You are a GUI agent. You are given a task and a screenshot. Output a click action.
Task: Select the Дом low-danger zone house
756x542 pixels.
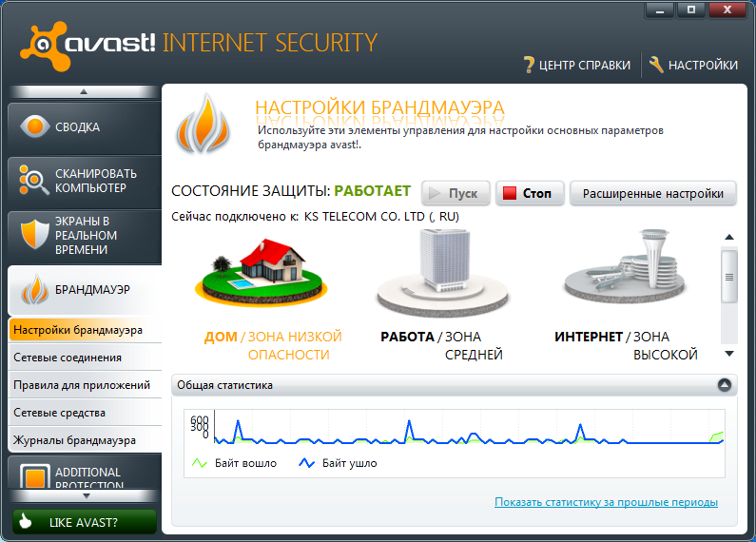261,271
